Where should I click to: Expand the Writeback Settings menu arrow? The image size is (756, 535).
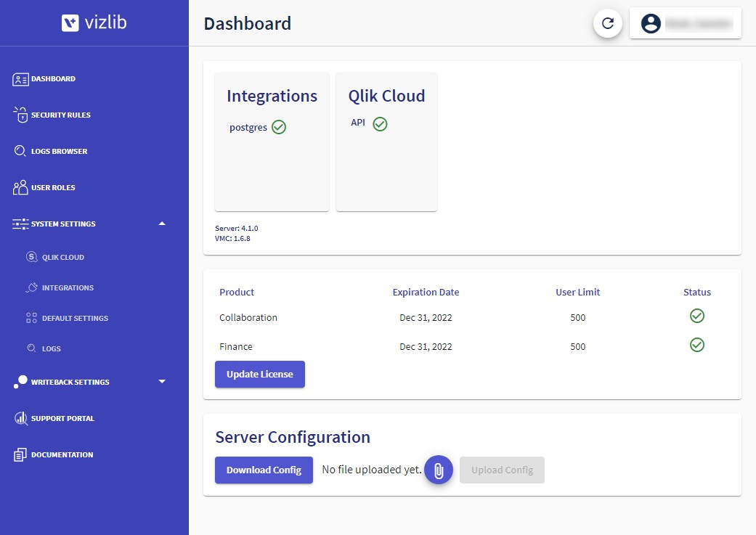(x=162, y=381)
